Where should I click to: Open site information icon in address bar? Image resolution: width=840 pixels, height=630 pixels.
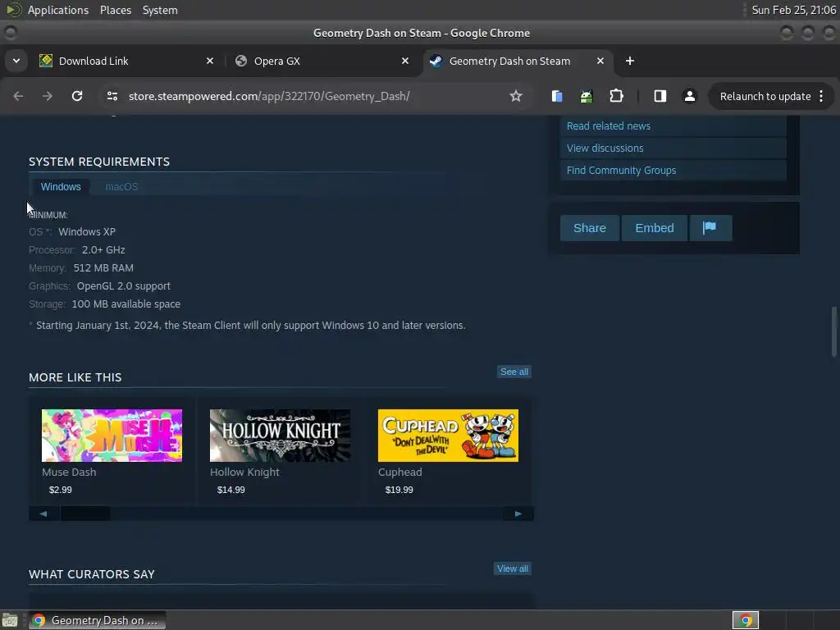112,96
